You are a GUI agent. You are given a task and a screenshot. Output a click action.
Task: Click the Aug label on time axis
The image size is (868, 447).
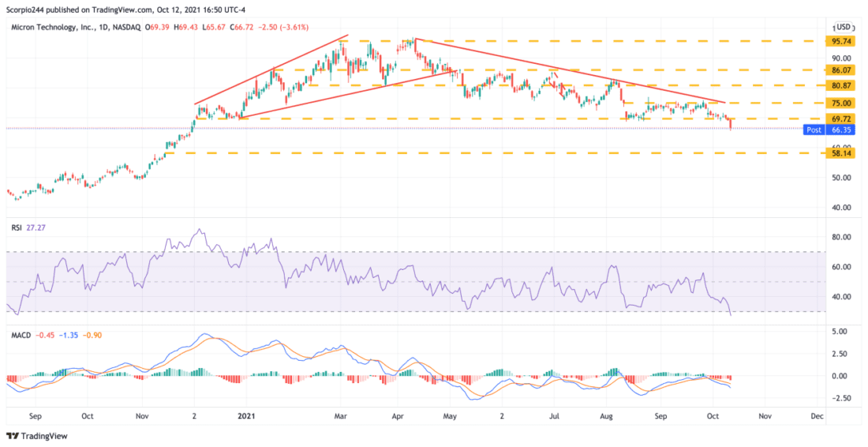(607, 415)
